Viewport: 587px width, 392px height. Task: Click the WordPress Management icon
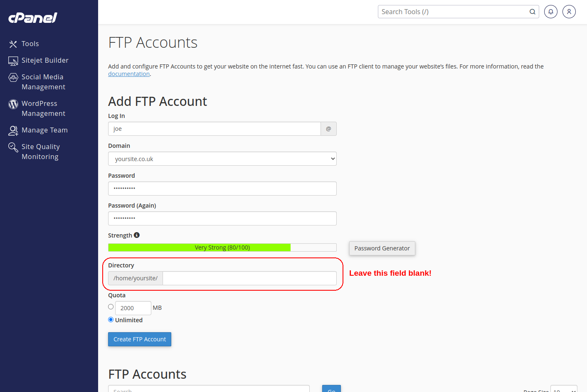tap(13, 103)
